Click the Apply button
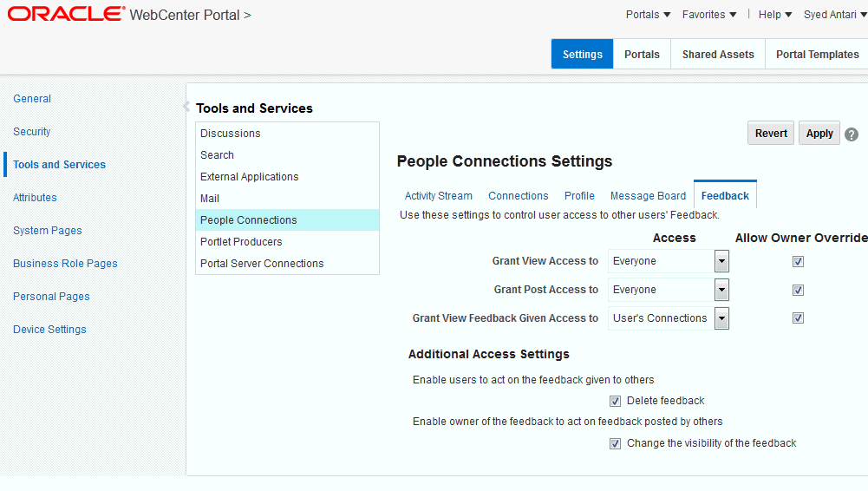This screenshot has width=868, height=491. [x=819, y=133]
